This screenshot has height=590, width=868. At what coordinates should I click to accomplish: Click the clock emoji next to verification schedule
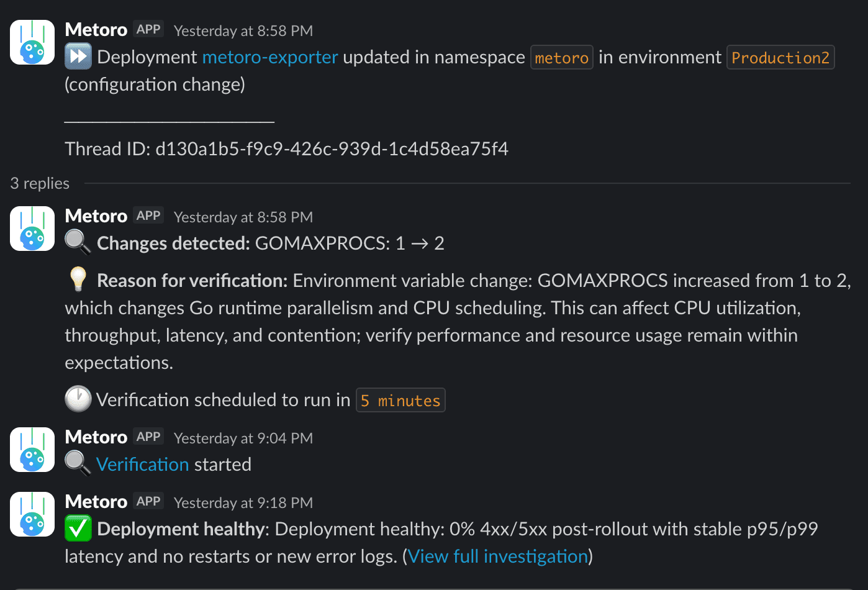(78, 399)
